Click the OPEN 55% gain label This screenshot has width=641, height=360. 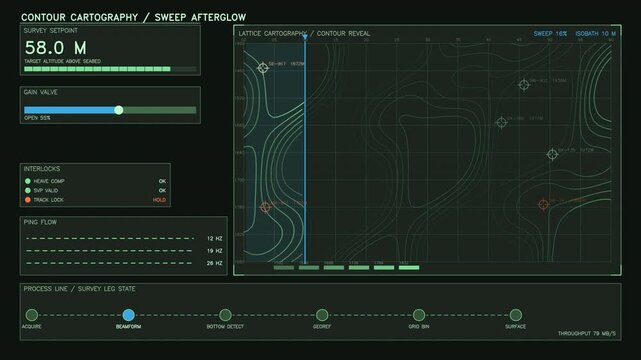pyautogui.click(x=37, y=118)
